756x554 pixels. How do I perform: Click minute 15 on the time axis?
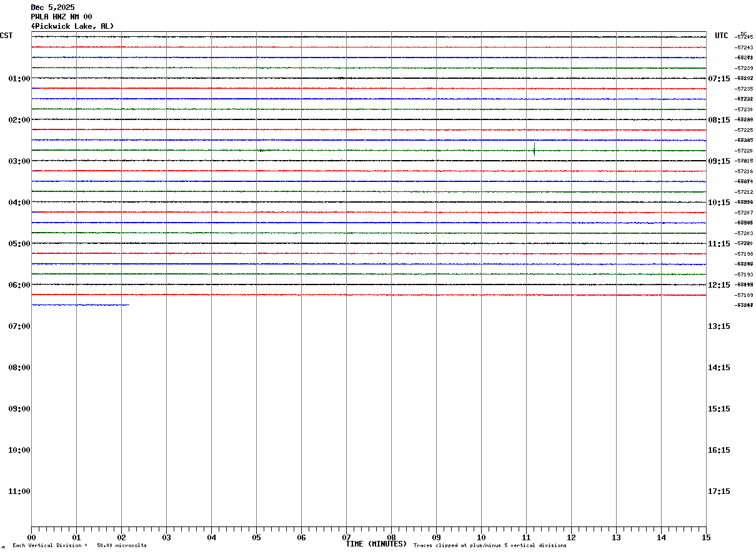(x=706, y=538)
